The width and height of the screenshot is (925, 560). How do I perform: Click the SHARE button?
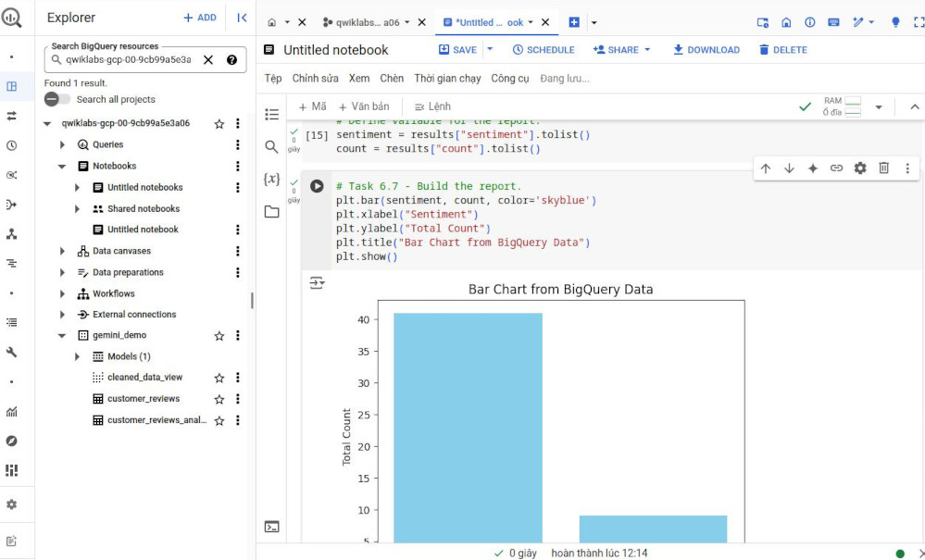coord(622,50)
